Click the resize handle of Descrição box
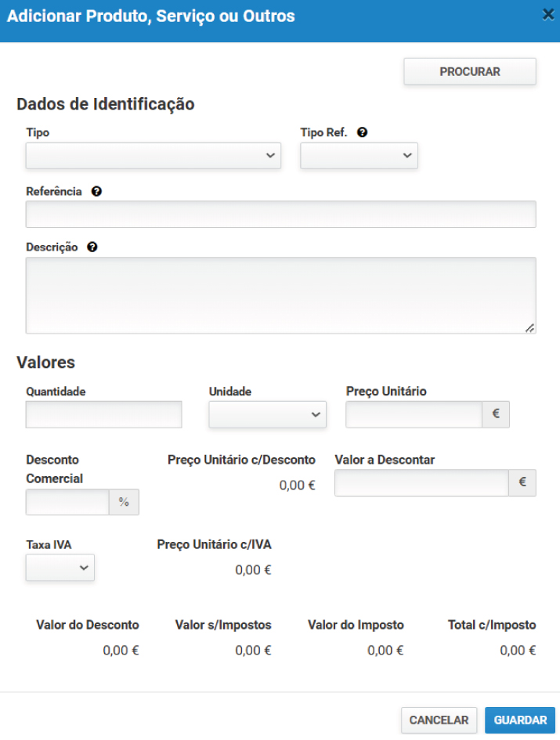 click(x=530, y=328)
